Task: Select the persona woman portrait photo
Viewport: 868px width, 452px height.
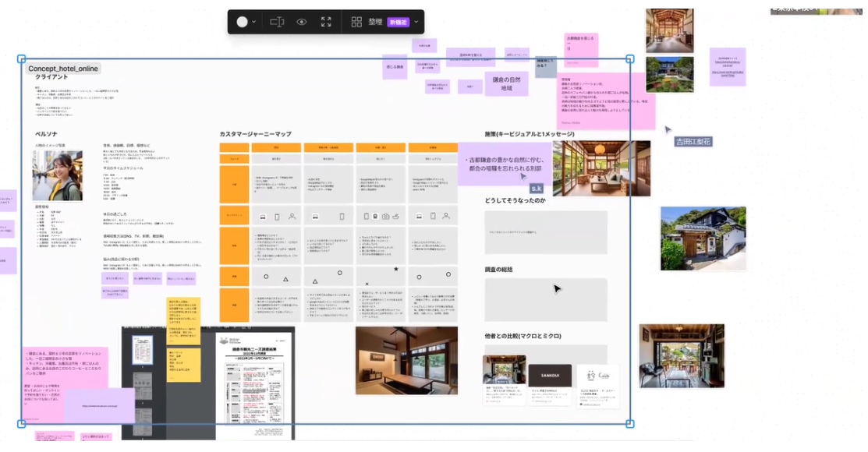Action: [58, 175]
